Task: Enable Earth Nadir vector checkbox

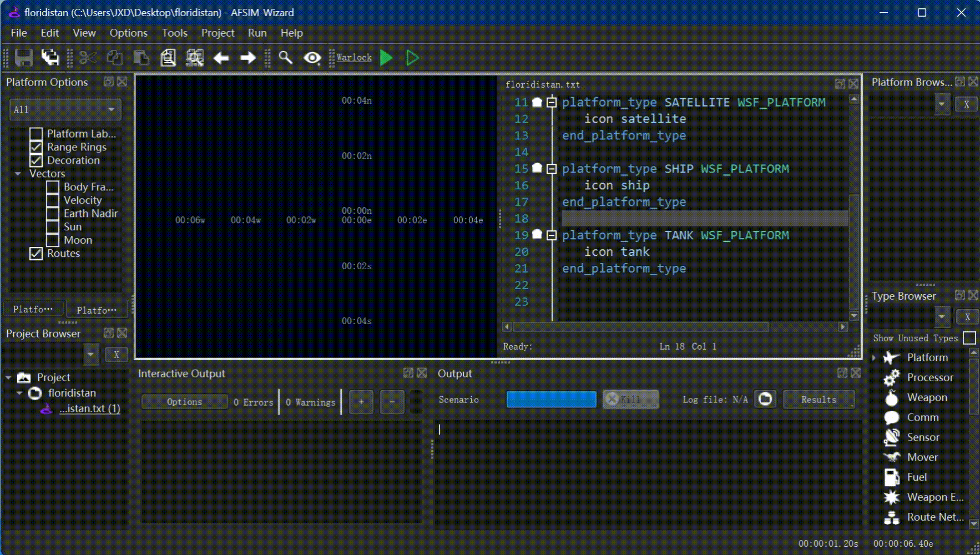Action: [x=53, y=214]
